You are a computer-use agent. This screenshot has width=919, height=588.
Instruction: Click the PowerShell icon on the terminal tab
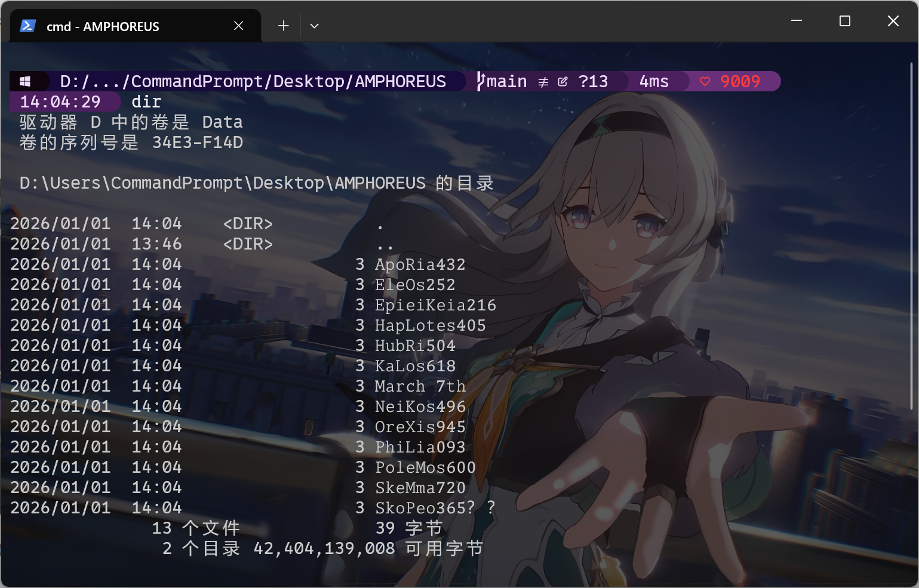point(27,26)
